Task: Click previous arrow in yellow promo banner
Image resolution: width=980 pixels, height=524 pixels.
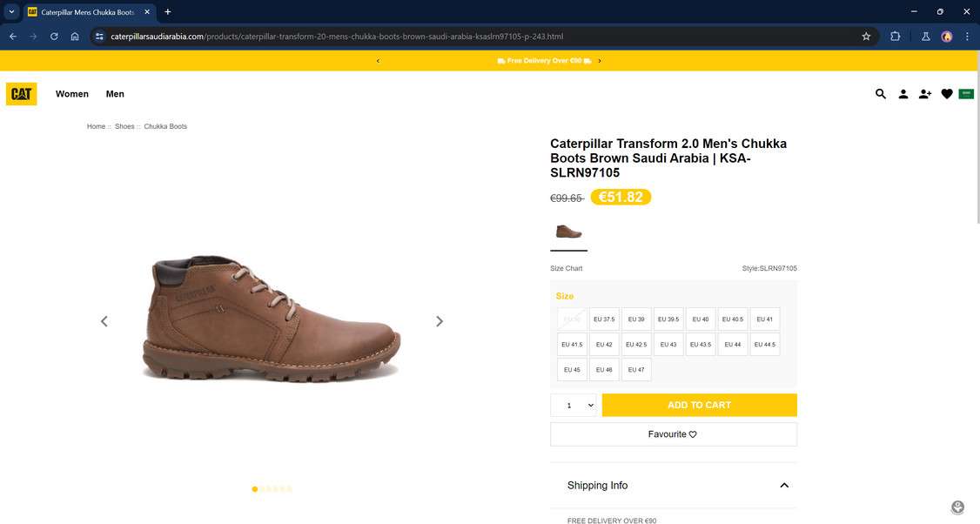Action: tap(378, 61)
